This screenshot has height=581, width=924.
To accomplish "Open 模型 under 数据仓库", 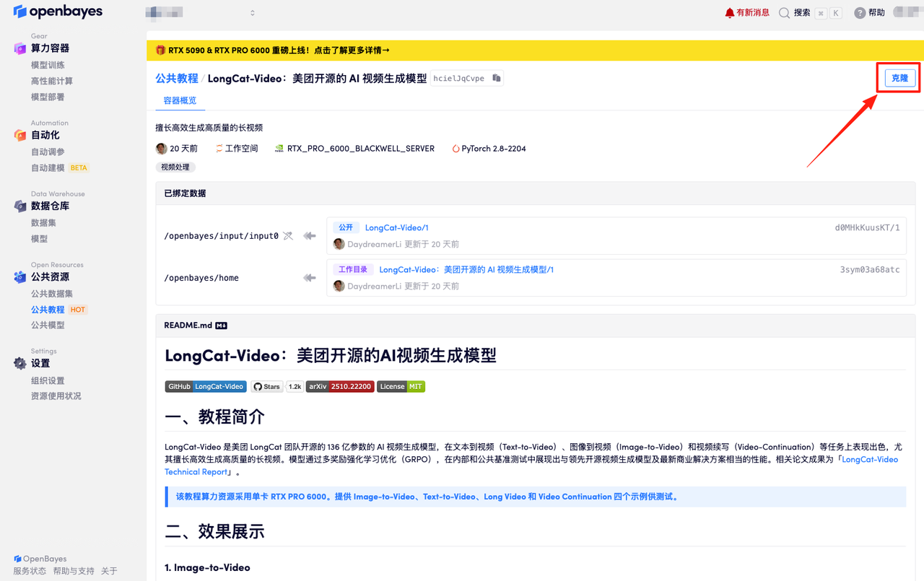I will [x=39, y=238].
